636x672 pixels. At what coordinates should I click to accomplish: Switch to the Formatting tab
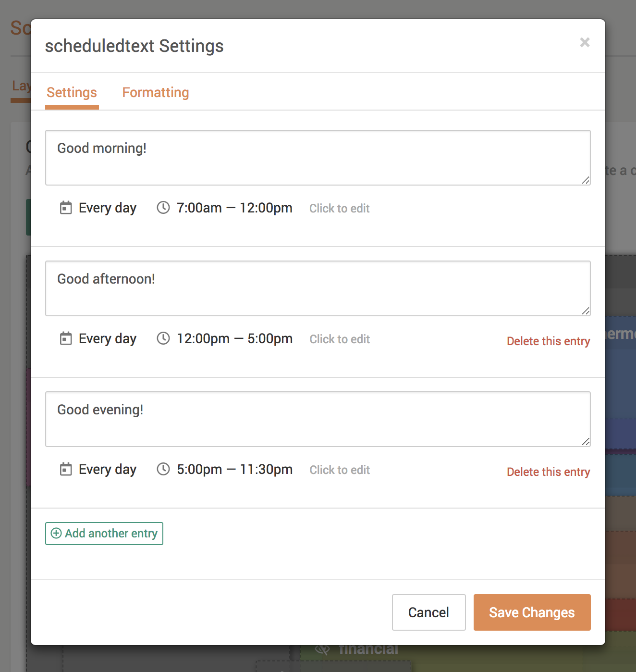coord(155,92)
